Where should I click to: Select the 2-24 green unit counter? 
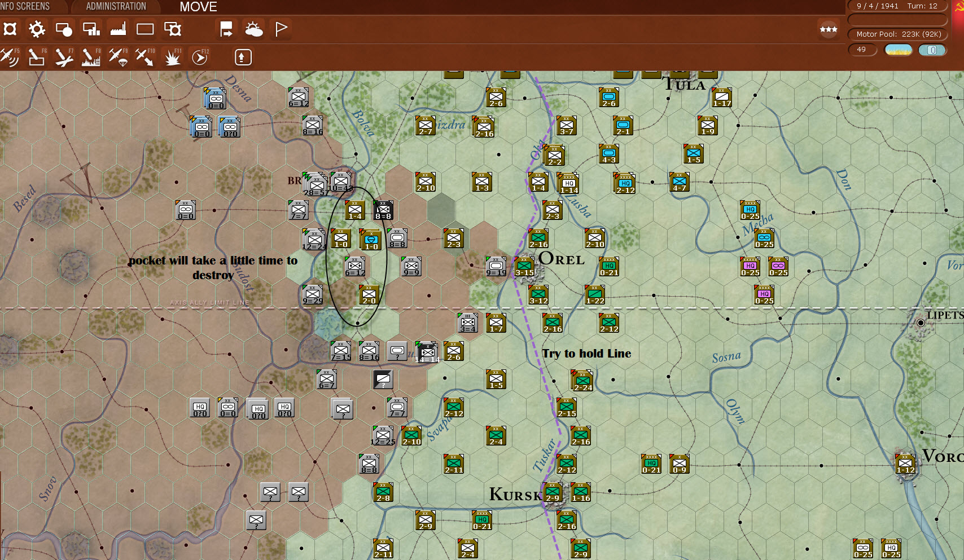[x=582, y=381]
